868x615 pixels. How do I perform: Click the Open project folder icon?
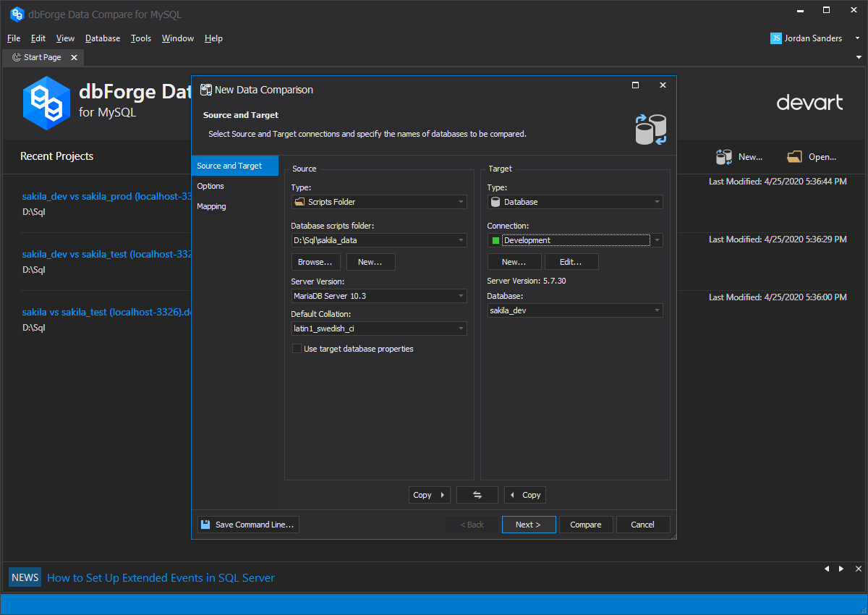click(x=795, y=157)
